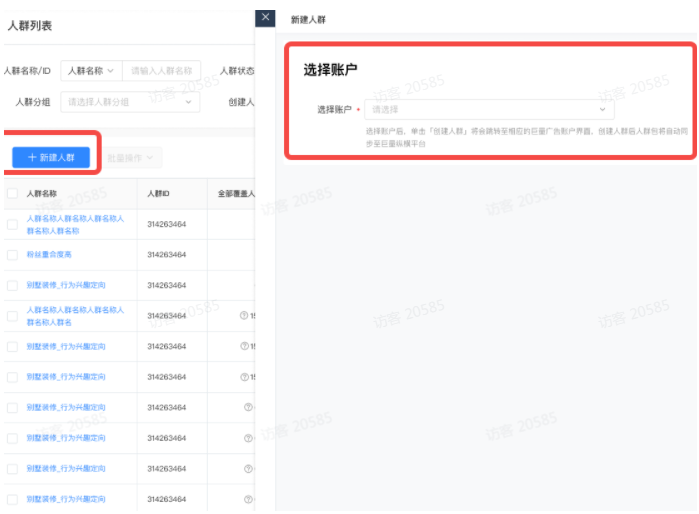Expand the 请选择人群分组 dropdown
Image resolution: width=699 pixels, height=514 pixels.
[130, 102]
